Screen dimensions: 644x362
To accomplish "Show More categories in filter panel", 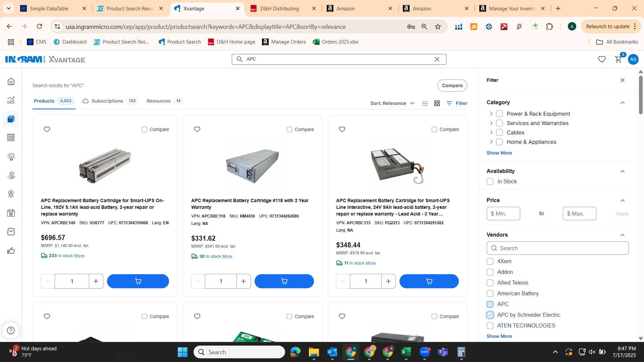I will (499, 153).
